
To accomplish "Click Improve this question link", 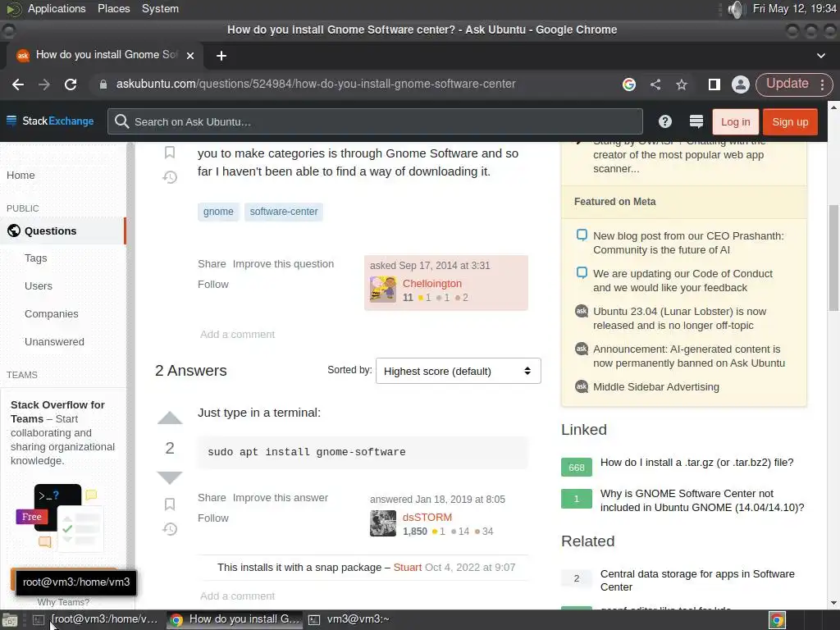I will [283, 264].
